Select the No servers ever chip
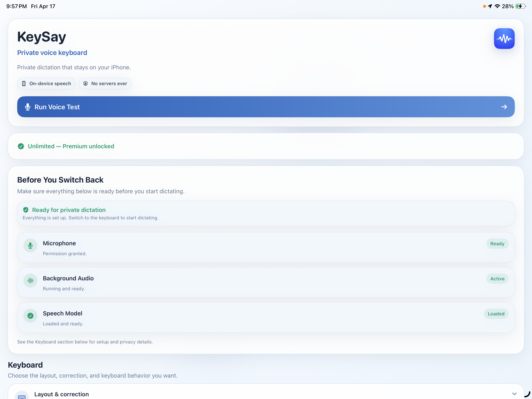The image size is (532, 399). (x=105, y=84)
